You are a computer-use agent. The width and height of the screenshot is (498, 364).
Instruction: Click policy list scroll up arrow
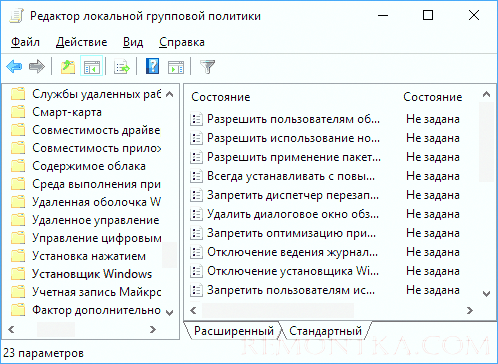point(486,95)
